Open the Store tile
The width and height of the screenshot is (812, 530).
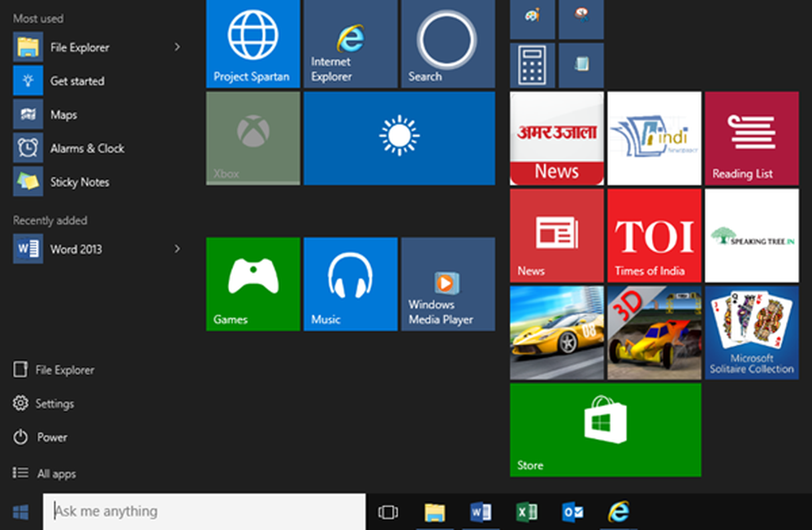pos(605,429)
